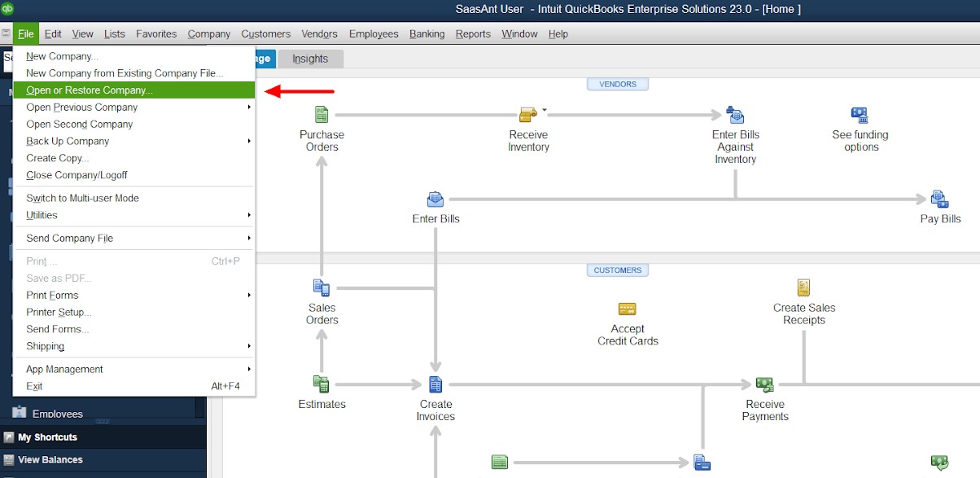This screenshot has height=478, width=980.
Task: Open the Reports menu
Action: coord(473,34)
